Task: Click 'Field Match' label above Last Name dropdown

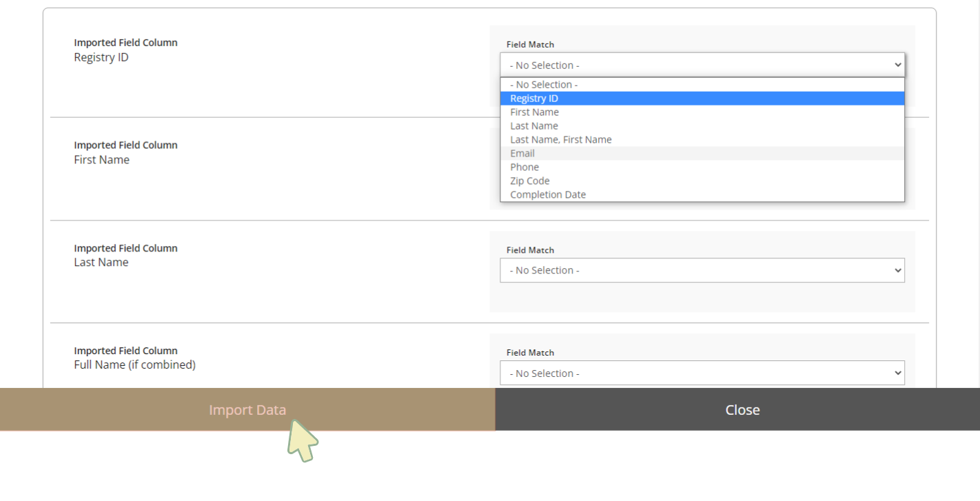Action: [530, 250]
